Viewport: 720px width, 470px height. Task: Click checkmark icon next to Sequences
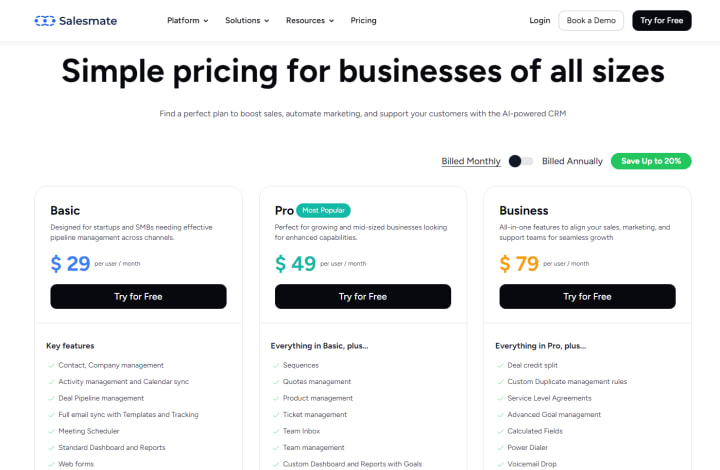point(275,365)
